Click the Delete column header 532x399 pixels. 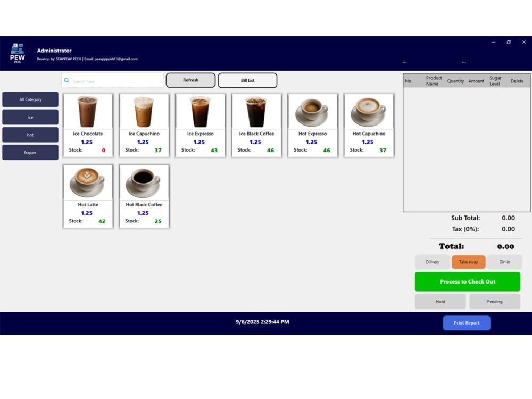click(x=517, y=81)
